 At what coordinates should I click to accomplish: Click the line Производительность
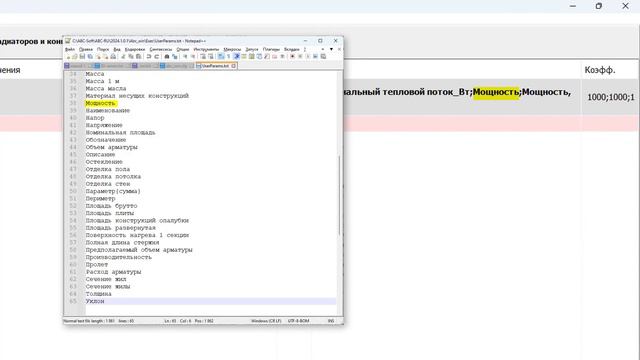click(x=118, y=257)
